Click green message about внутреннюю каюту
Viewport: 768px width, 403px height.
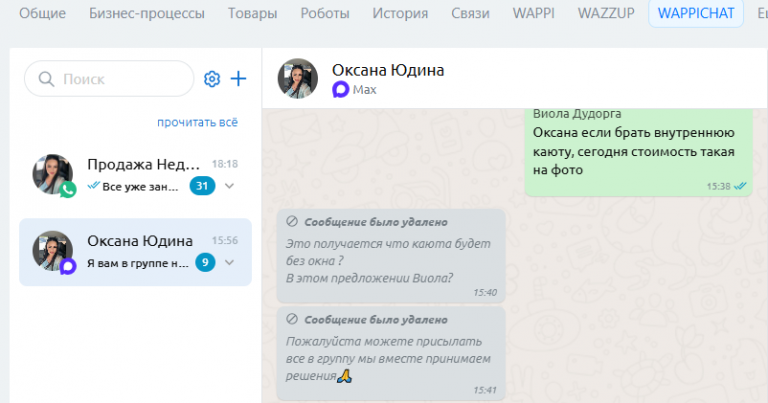tap(639, 152)
